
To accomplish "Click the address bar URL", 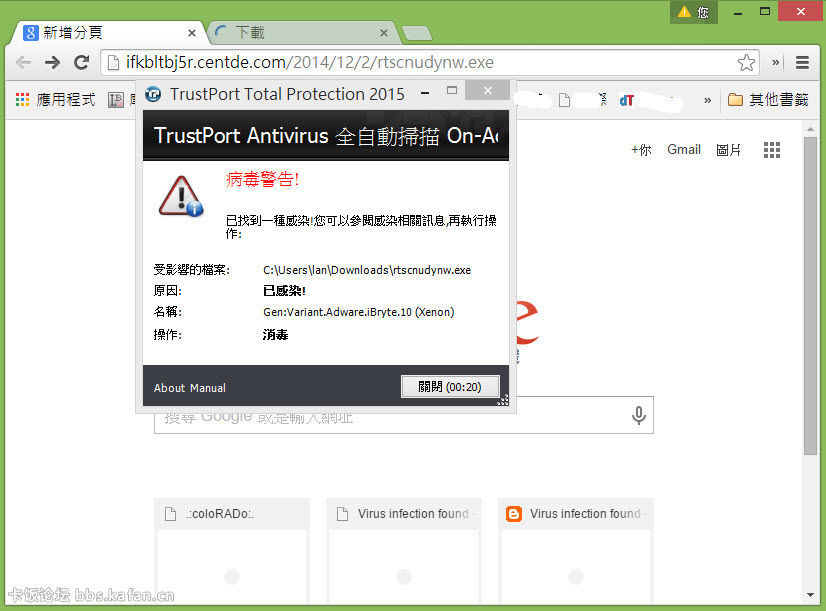I will pyautogui.click(x=310, y=63).
